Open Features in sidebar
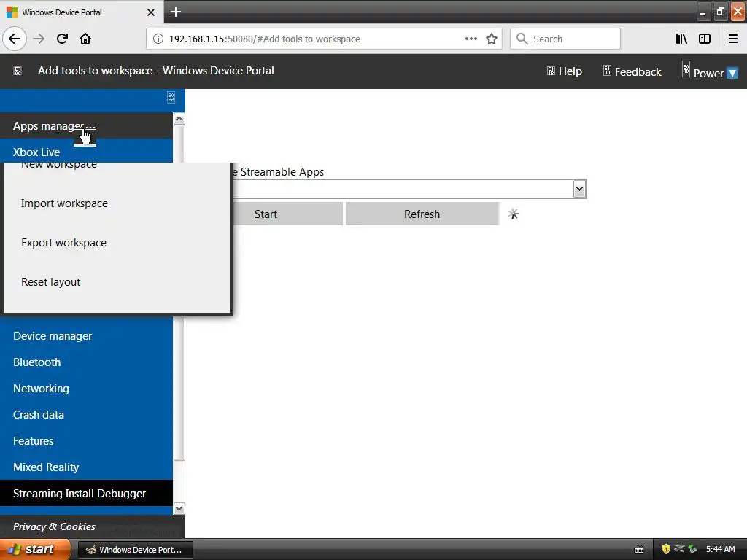Viewport: 747px width, 560px height. pyautogui.click(x=86, y=440)
